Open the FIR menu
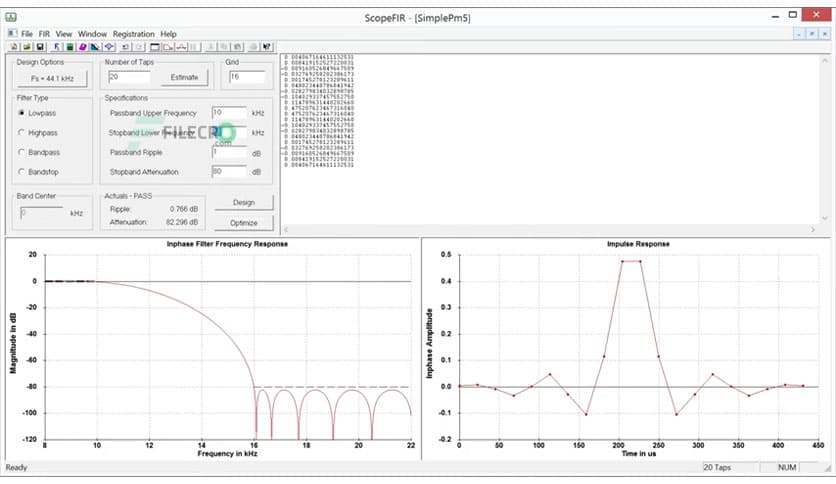 click(44, 34)
